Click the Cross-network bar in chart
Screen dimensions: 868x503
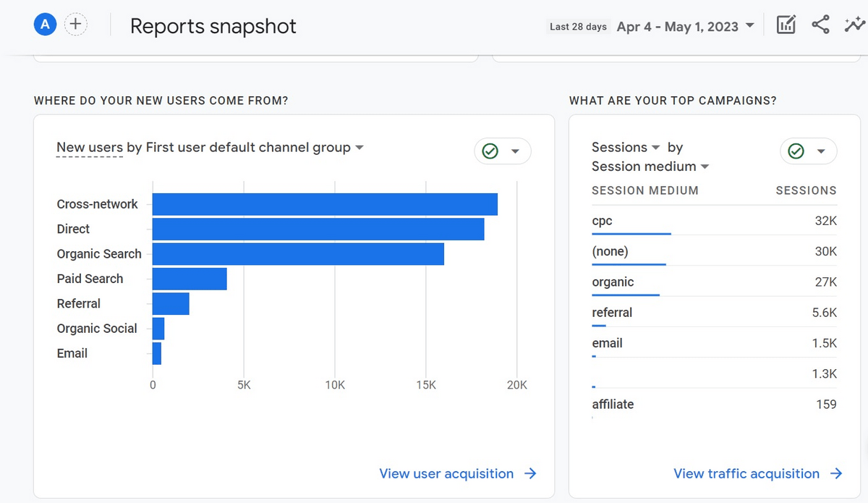325,204
